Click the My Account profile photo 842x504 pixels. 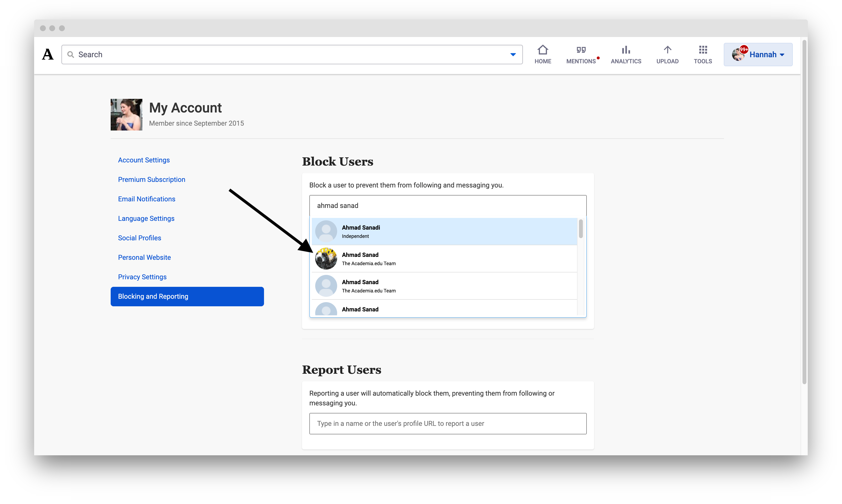(126, 114)
